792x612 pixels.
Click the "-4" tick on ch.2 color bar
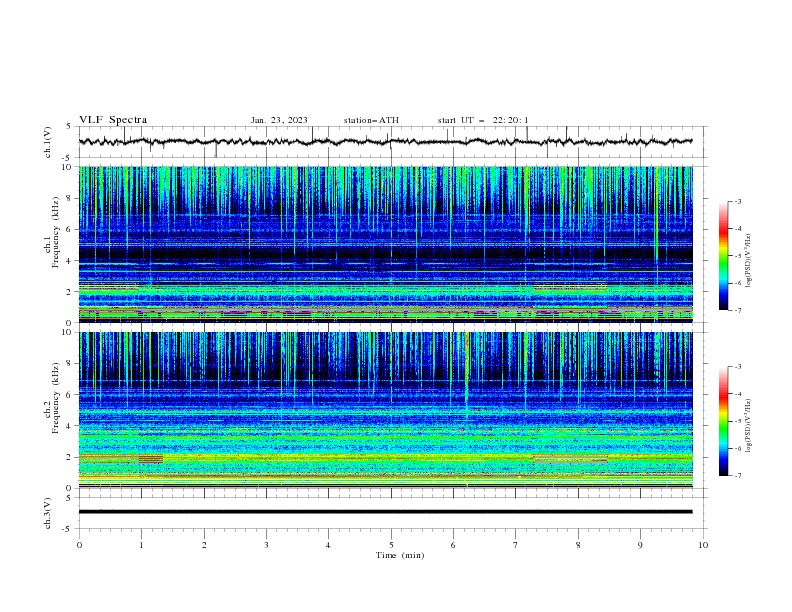(x=737, y=394)
